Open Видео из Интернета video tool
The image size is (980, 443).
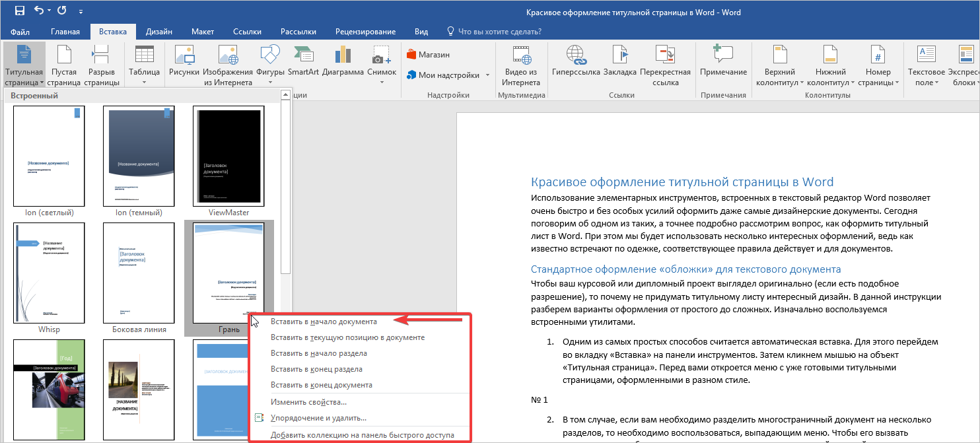[x=521, y=65]
